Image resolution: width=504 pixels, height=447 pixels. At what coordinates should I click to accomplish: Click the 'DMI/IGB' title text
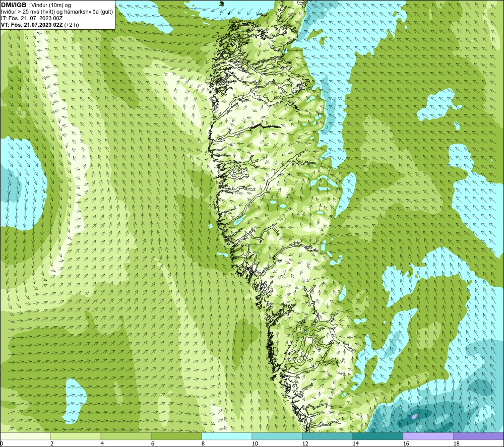pyautogui.click(x=14, y=5)
